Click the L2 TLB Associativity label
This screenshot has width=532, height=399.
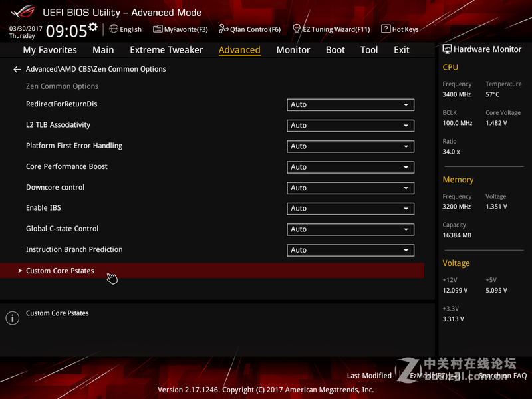click(58, 125)
